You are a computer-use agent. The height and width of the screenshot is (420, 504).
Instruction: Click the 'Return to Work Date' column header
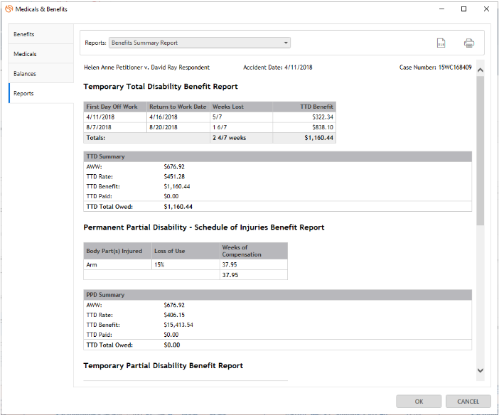(178, 107)
